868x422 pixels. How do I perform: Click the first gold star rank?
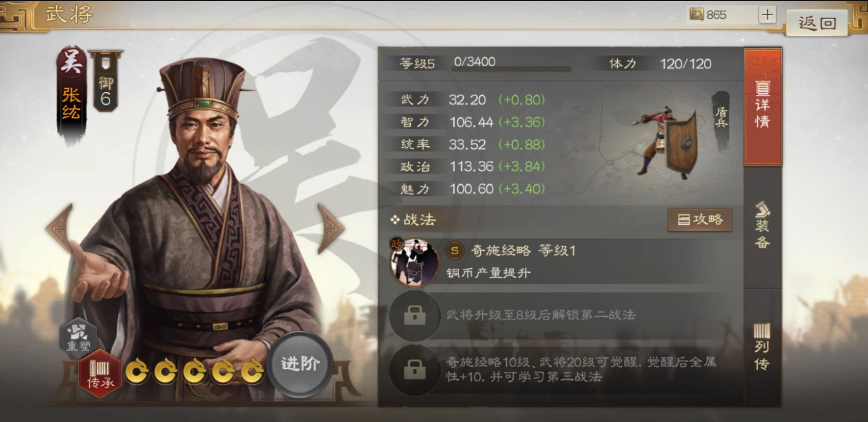(137, 371)
